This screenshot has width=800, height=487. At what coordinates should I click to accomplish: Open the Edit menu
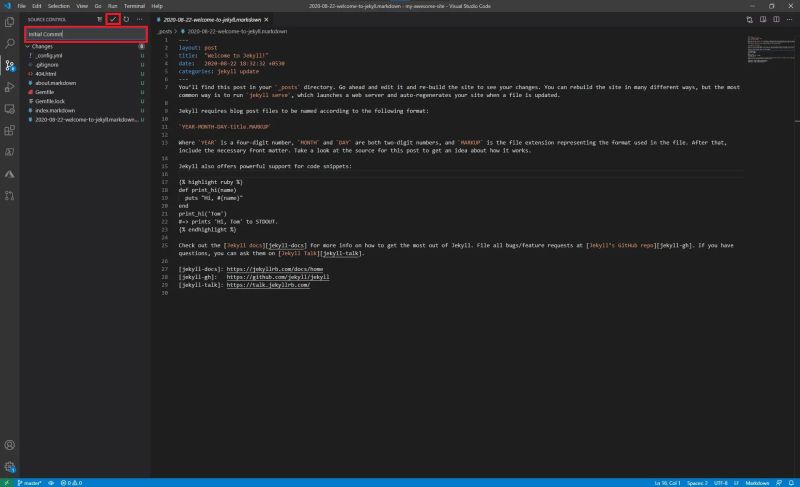37,6
